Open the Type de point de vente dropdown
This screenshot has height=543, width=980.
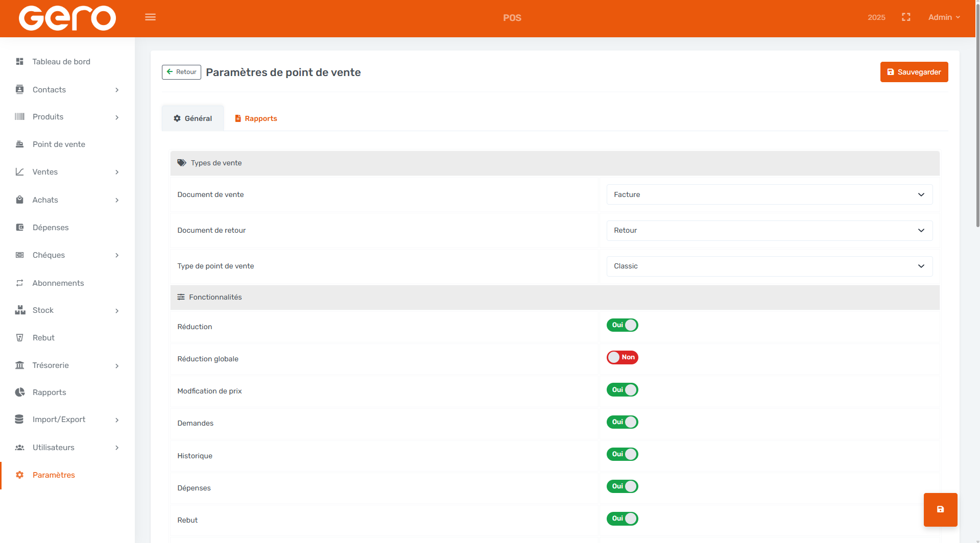click(x=769, y=266)
